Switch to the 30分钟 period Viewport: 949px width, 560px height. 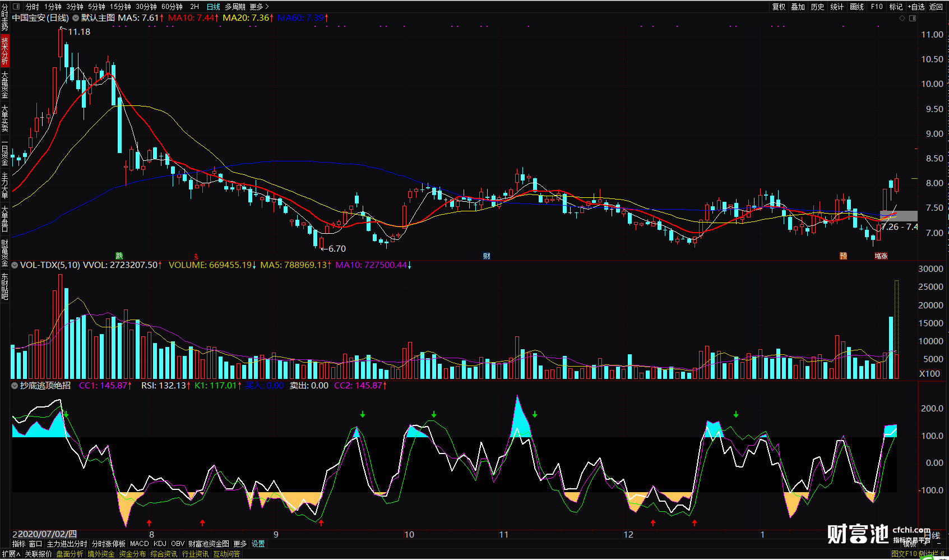[146, 7]
